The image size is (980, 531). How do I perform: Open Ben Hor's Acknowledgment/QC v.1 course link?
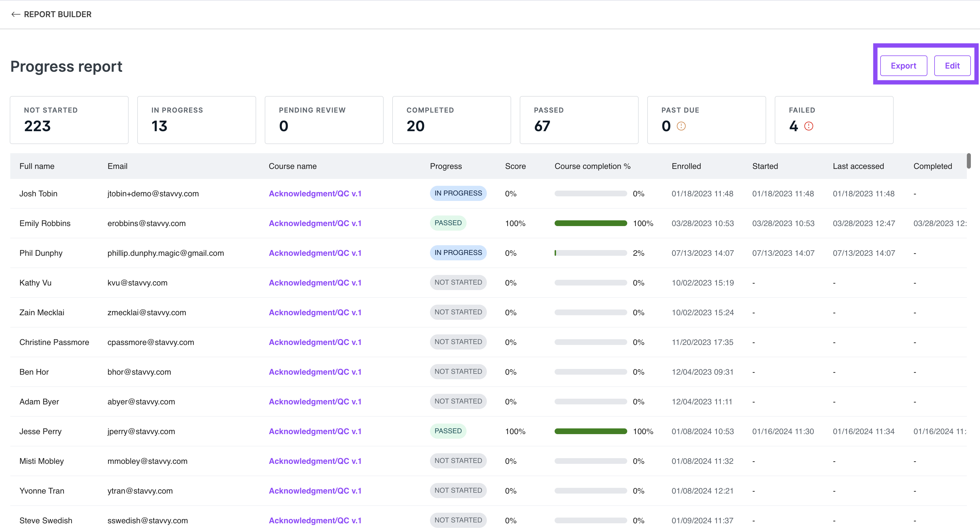tap(315, 372)
